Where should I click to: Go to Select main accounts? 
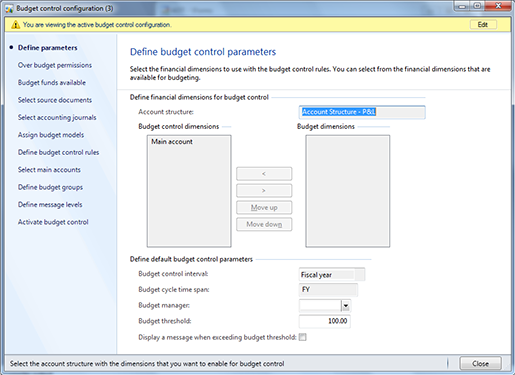49,170
